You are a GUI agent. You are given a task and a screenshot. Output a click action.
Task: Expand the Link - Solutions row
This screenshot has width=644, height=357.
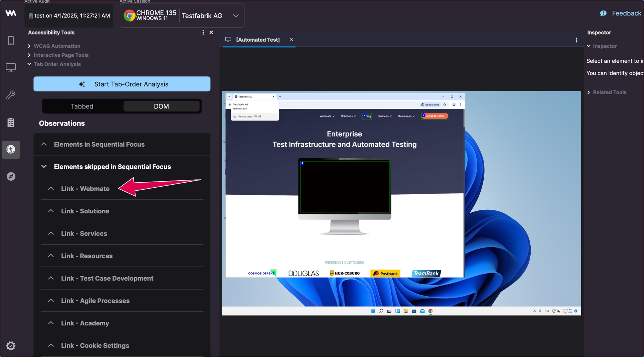tap(122, 211)
